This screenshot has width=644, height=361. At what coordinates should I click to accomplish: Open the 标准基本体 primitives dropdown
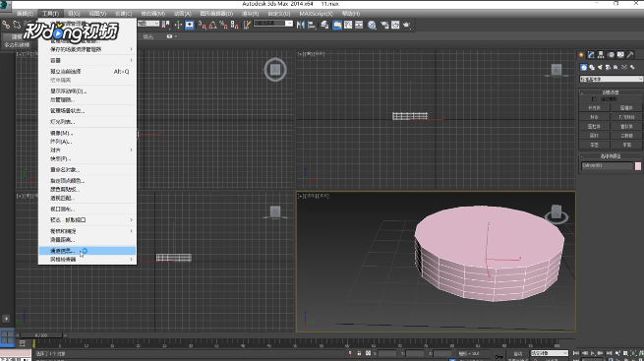(x=611, y=79)
